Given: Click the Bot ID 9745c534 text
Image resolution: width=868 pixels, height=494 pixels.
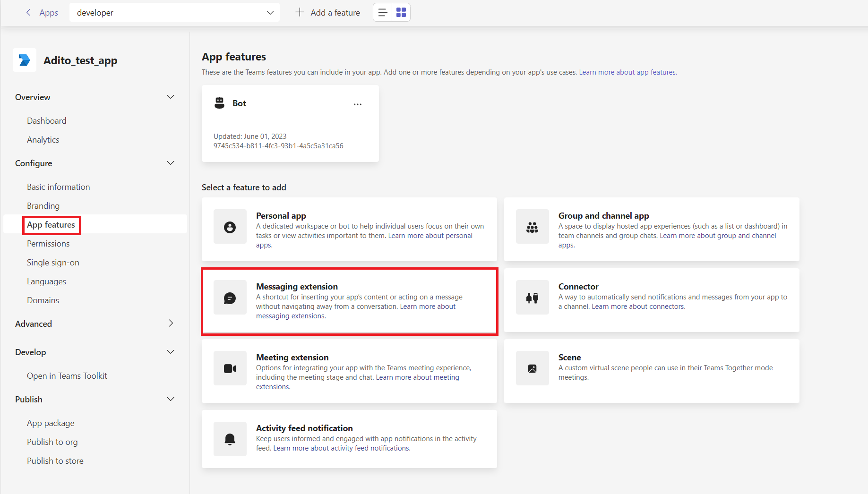Looking at the screenshot, I should pos(278,146).
